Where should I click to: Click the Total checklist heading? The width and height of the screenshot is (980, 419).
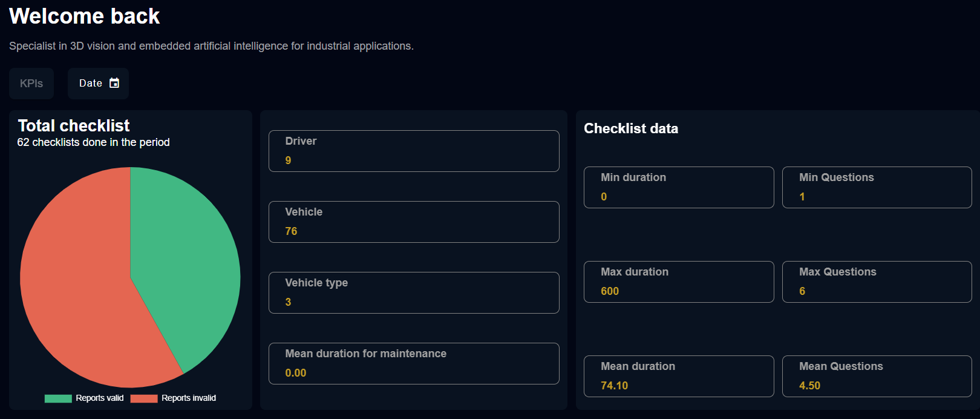(x=74, y=125)
